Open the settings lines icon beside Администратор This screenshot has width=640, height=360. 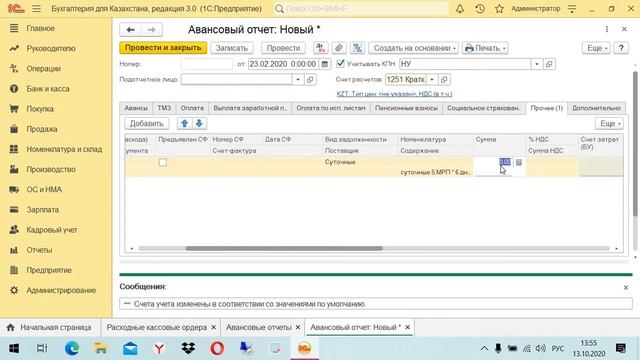click(x=572, y=9)
